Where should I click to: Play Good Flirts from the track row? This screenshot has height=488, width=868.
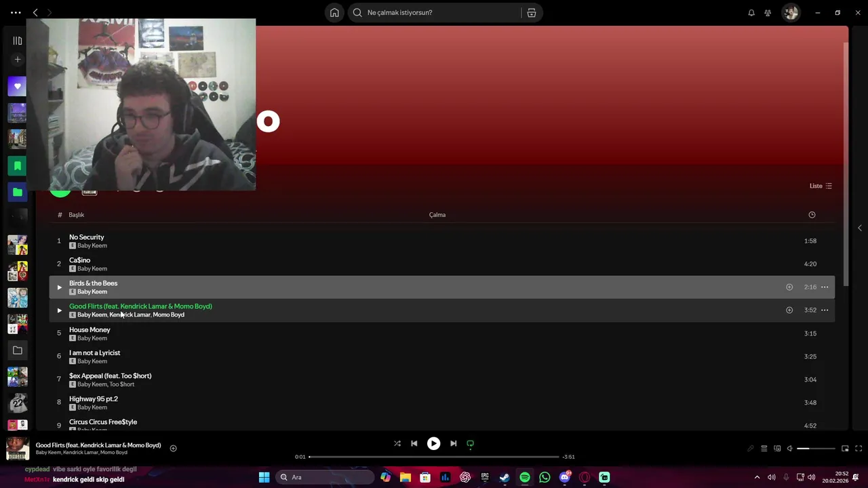tap(59, 310)
